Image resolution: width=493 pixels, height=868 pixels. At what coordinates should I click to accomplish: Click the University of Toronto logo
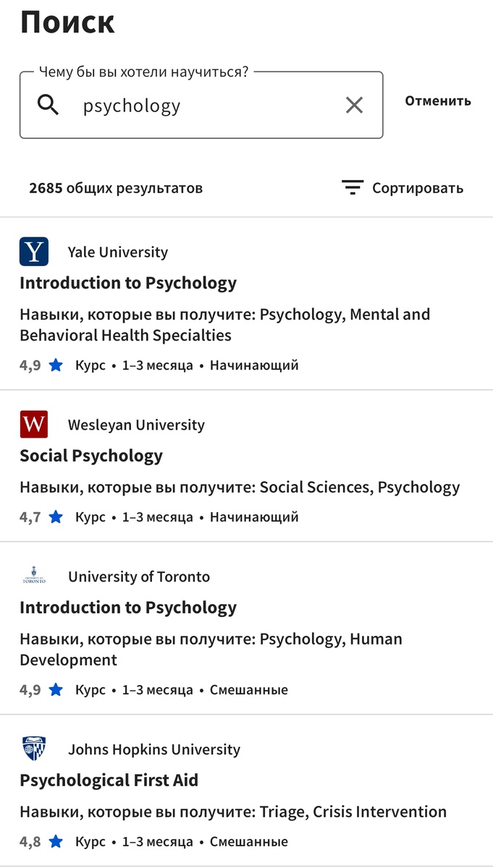tap(34, 576)
